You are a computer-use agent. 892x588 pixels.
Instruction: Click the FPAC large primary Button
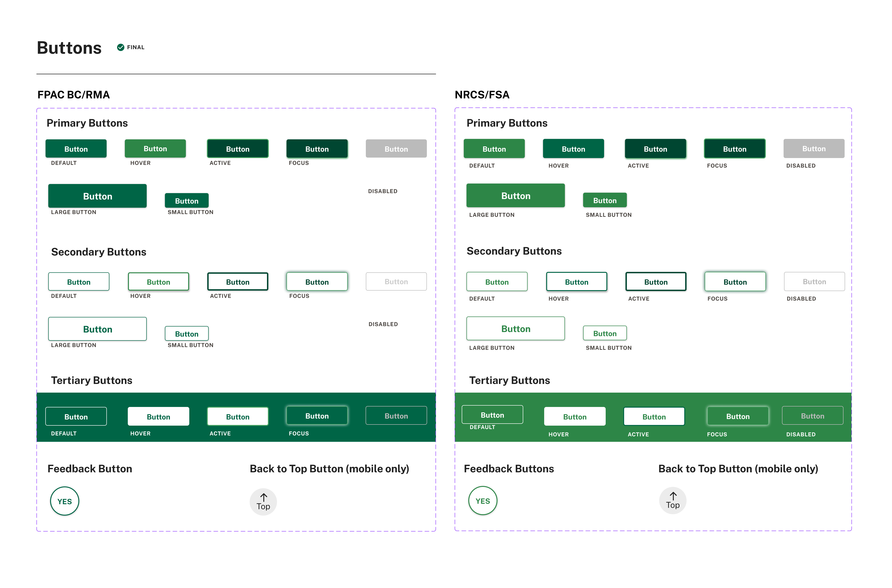97,196
